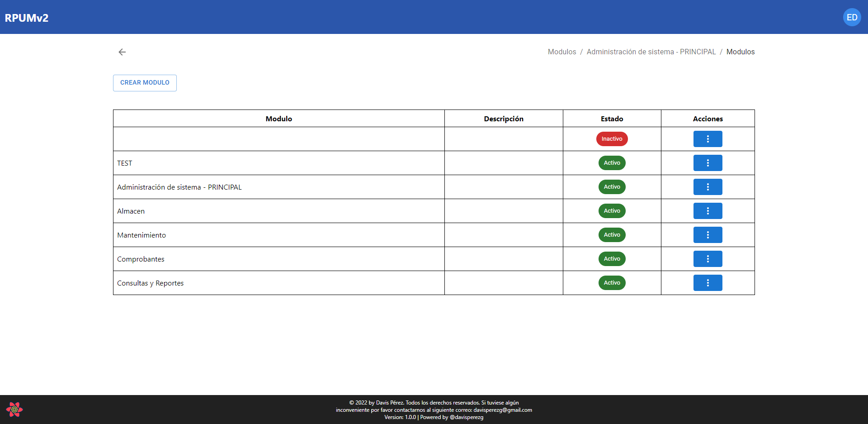Go to Modulos breadcrumb root link
Screen dimensions: 868x424
561,52
